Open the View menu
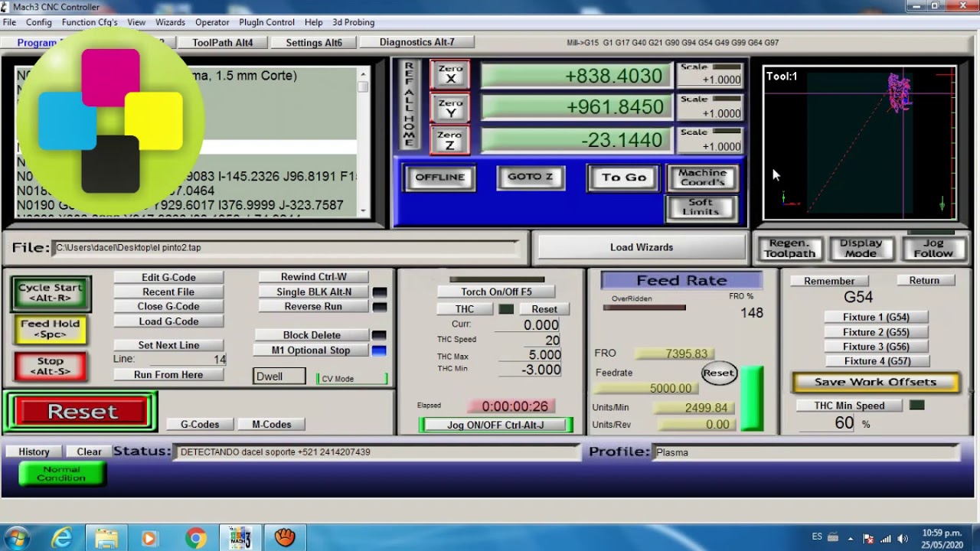 point(136,22)
